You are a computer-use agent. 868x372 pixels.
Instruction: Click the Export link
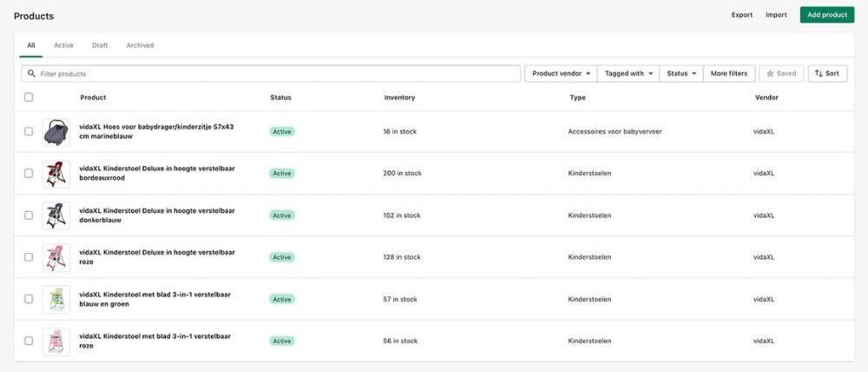click(x=742, y=15)
